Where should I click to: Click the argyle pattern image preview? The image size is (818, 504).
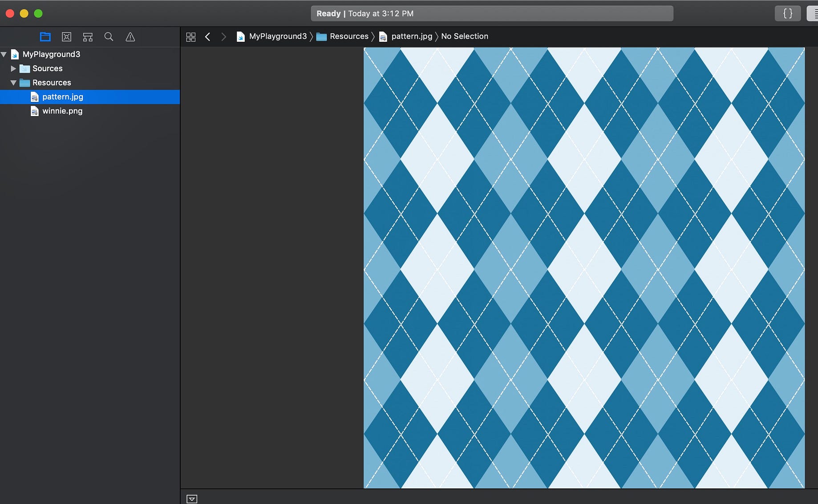pos(584,268)
